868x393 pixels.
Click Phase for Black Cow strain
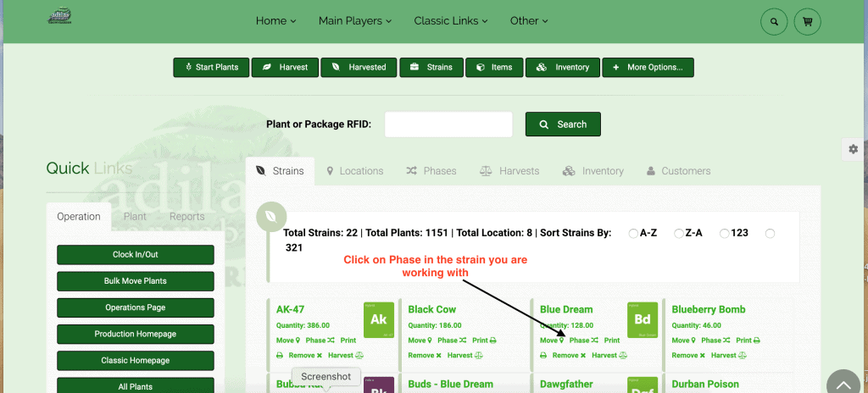click(452, 340)
